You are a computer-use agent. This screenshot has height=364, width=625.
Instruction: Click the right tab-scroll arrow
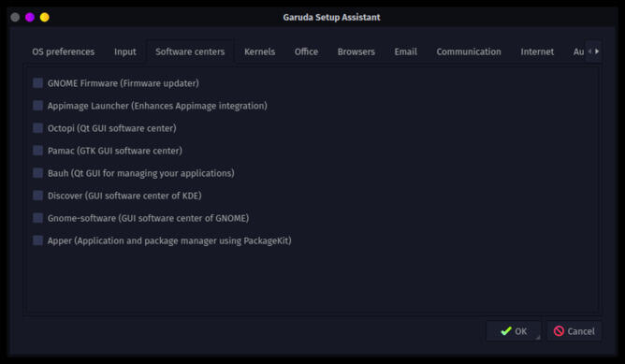(597, 51)
